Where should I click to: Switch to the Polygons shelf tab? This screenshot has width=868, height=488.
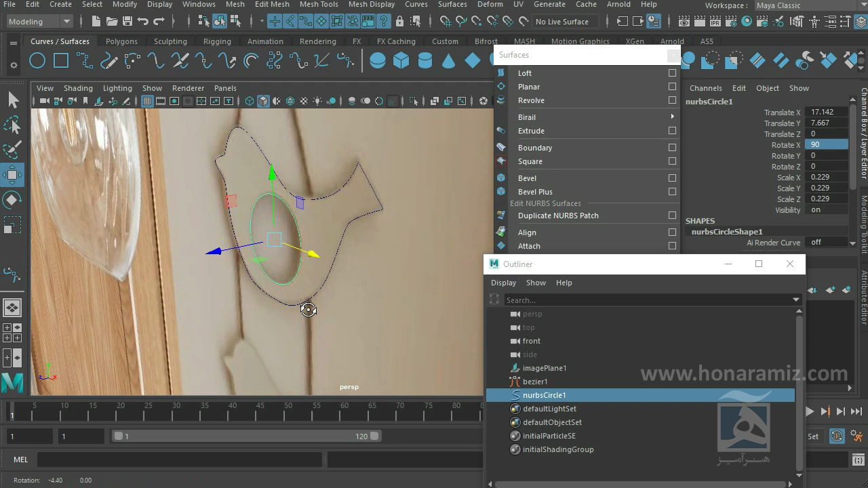coord(121,41)
